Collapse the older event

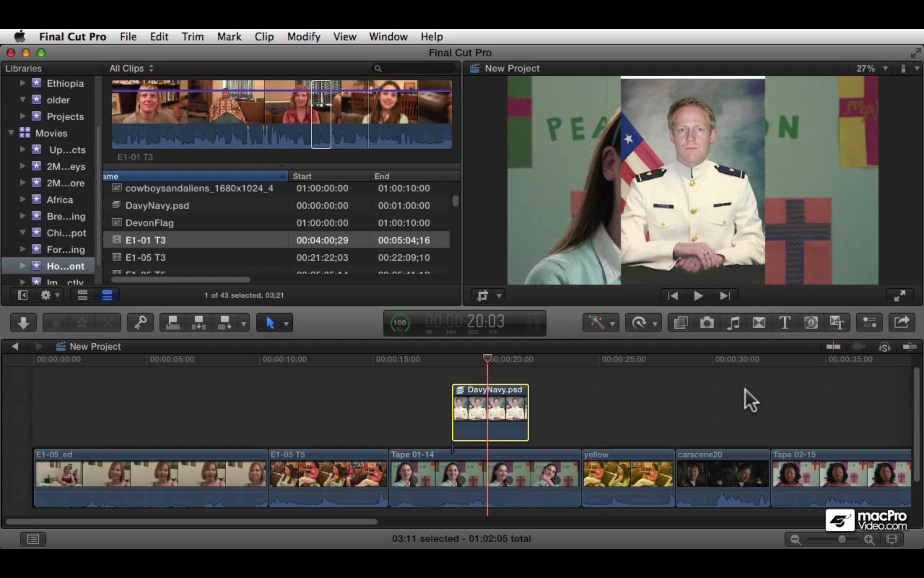point(22,99)
